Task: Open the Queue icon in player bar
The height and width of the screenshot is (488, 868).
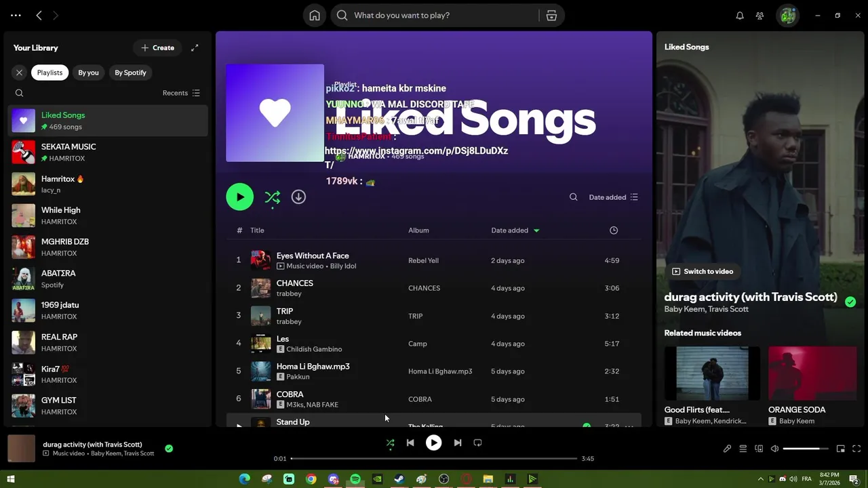Action: (x=743, y=449)
